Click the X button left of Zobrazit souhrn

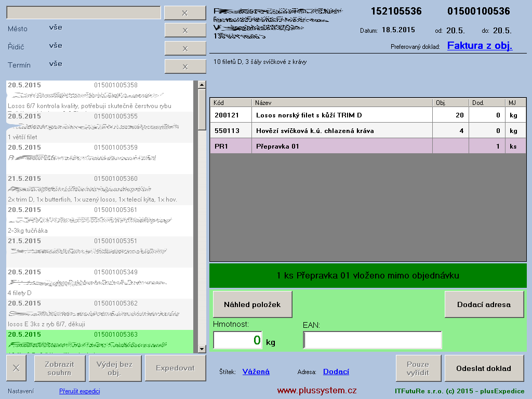(16, 368)
